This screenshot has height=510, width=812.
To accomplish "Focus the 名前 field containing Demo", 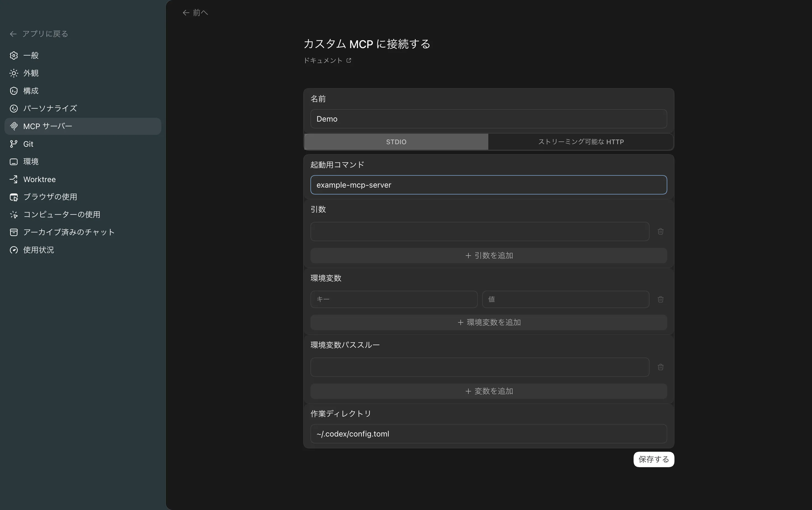I will pos(489,119).
